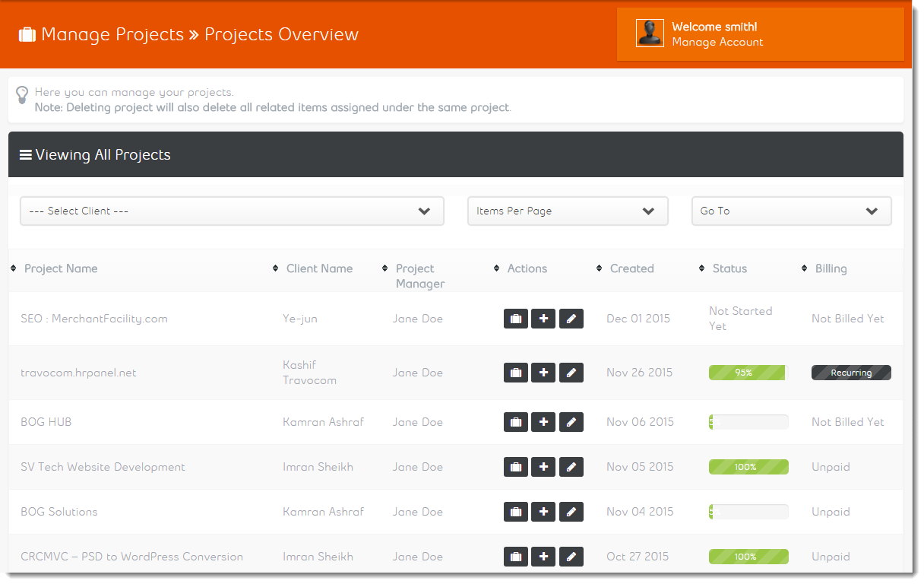924x584 pixels.
Task: Click plus icon in travocom.hrpanel.net row
Action: click(543, 373)
